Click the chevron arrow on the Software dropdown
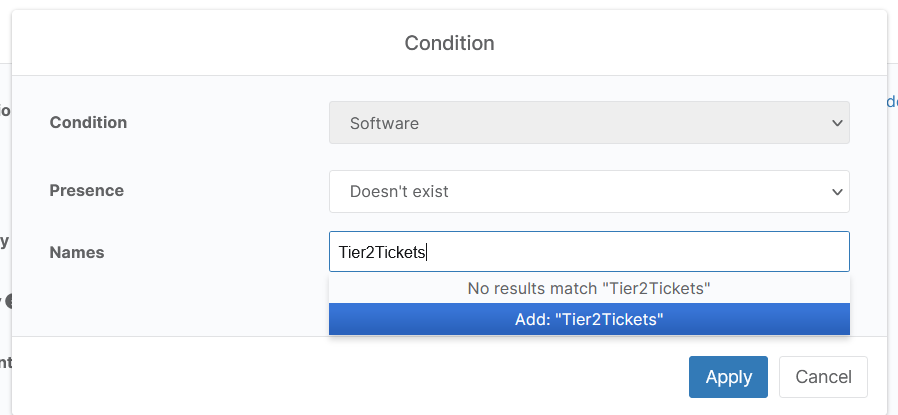 [x=837, y=123]
